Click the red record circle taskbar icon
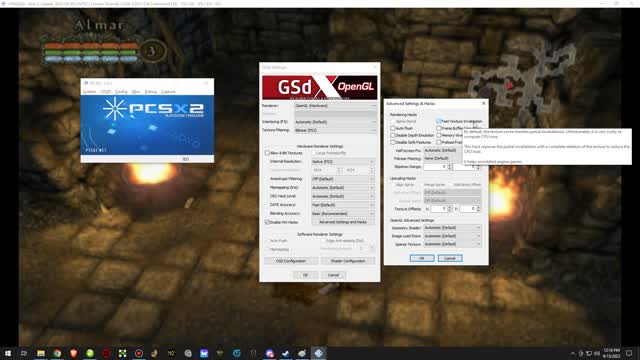Image resolution: width=640 pixels, height=360 pixels. [x=139, y=353]
